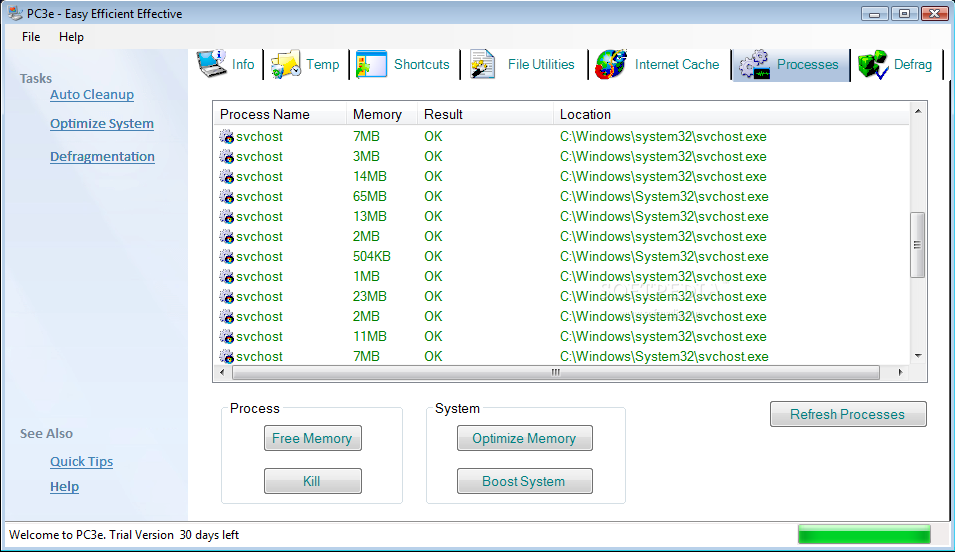Image resolution: width=955 pixels, height=552 pixels.
Task: Click the icon of svchost 13MB row
Action: [227, 217]
